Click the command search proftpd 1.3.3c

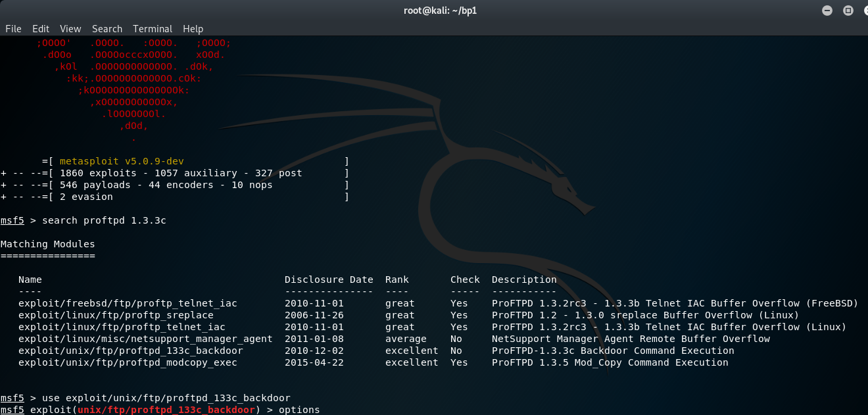pos(104,220)
